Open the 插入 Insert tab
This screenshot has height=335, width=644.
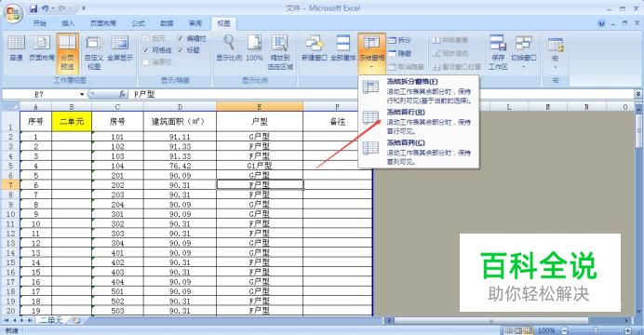[68, 23]
